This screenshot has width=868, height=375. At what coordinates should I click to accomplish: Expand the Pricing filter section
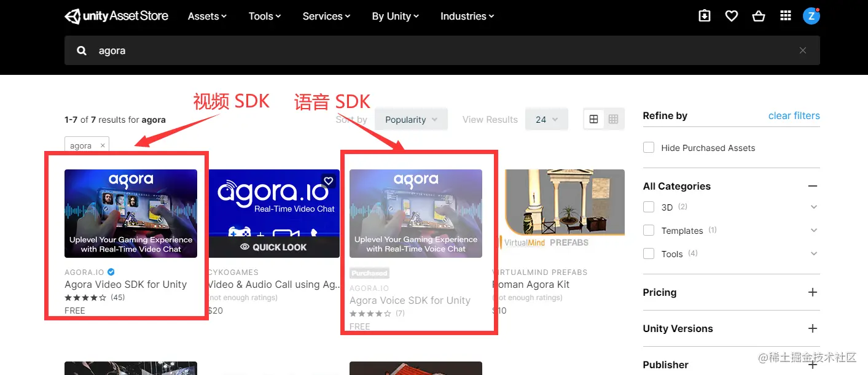pyautogui.click(x=813, y=292)
